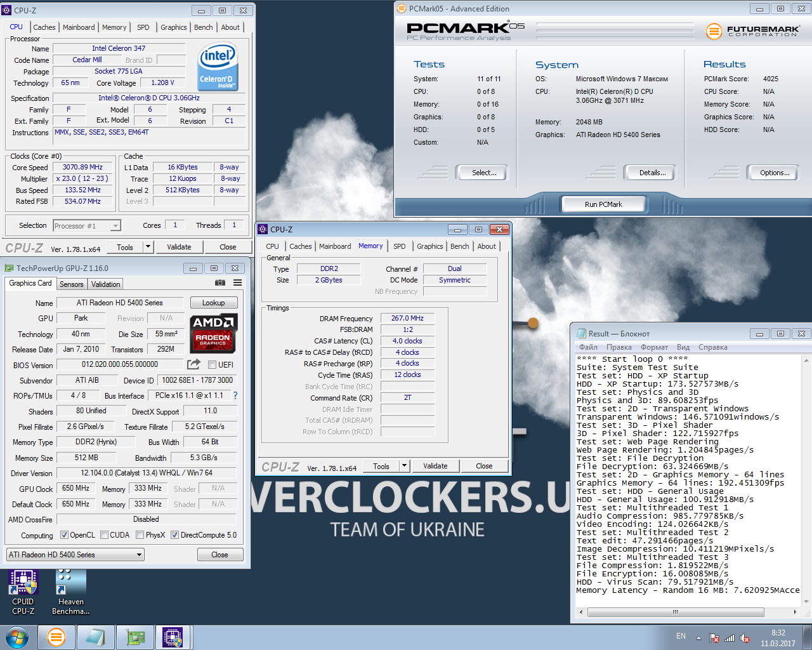Image resolution: width=812 pixels, height=650 pixels.
Task: Click GPU Name field in GPU-Z
Action: 120,303
